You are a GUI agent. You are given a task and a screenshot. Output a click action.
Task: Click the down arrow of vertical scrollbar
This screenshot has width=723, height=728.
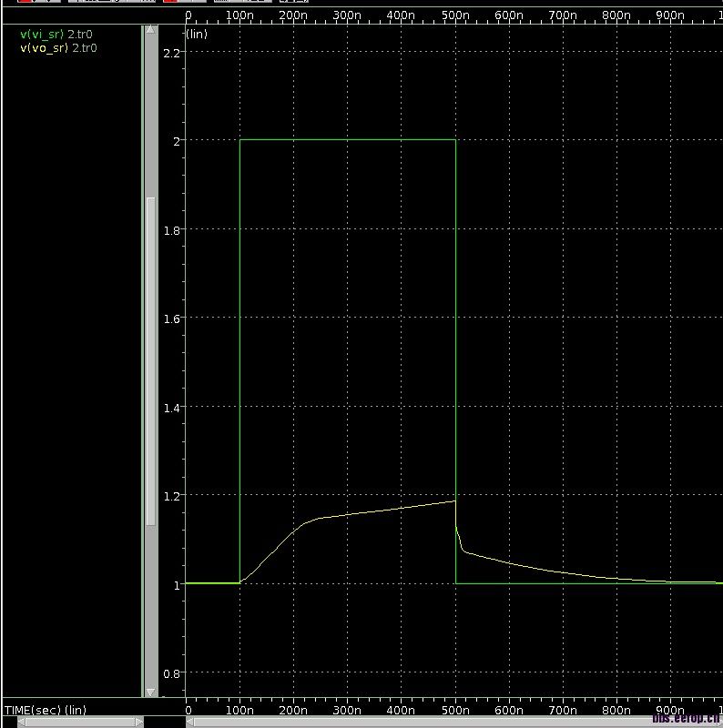click(150, 692)
